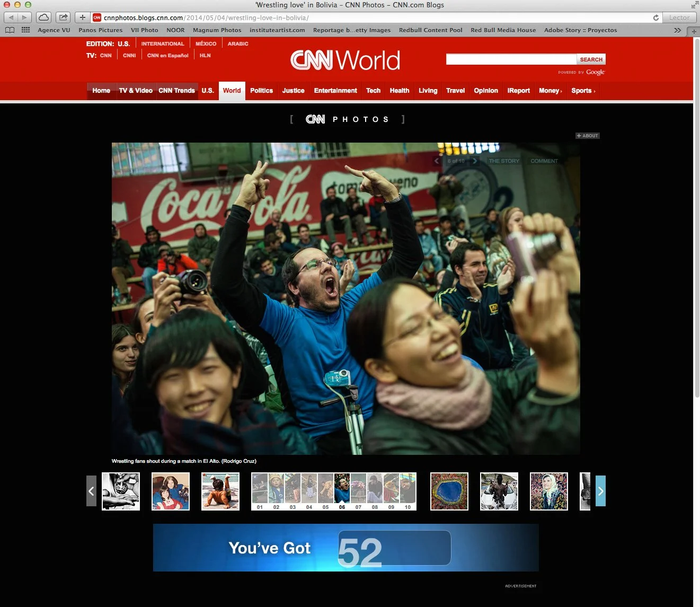The height and width of the screenshot is (607, 700).
Task: Select the World section tab
Action: (232, 91)
